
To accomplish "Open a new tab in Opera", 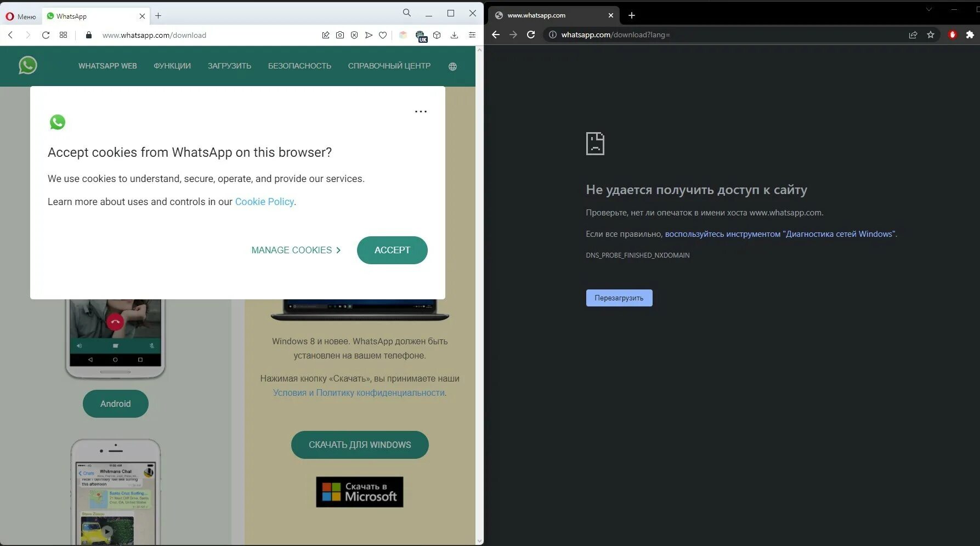I will [x=158, y=16].
